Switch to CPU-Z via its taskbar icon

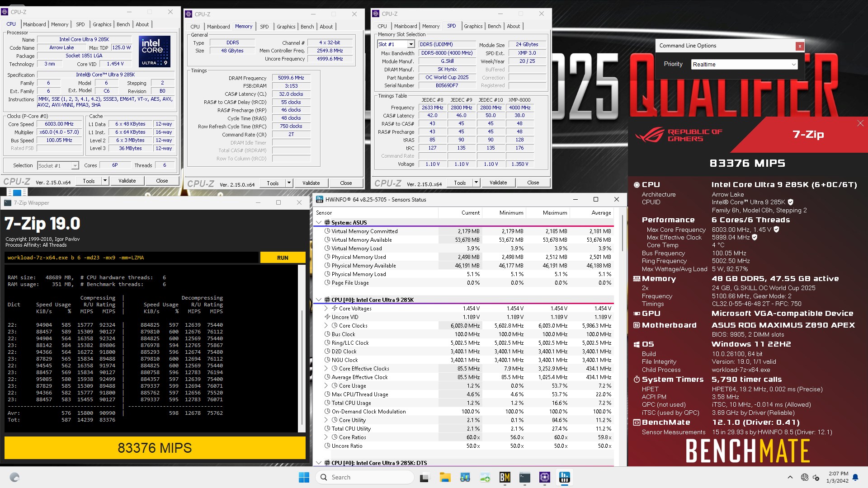544,477
